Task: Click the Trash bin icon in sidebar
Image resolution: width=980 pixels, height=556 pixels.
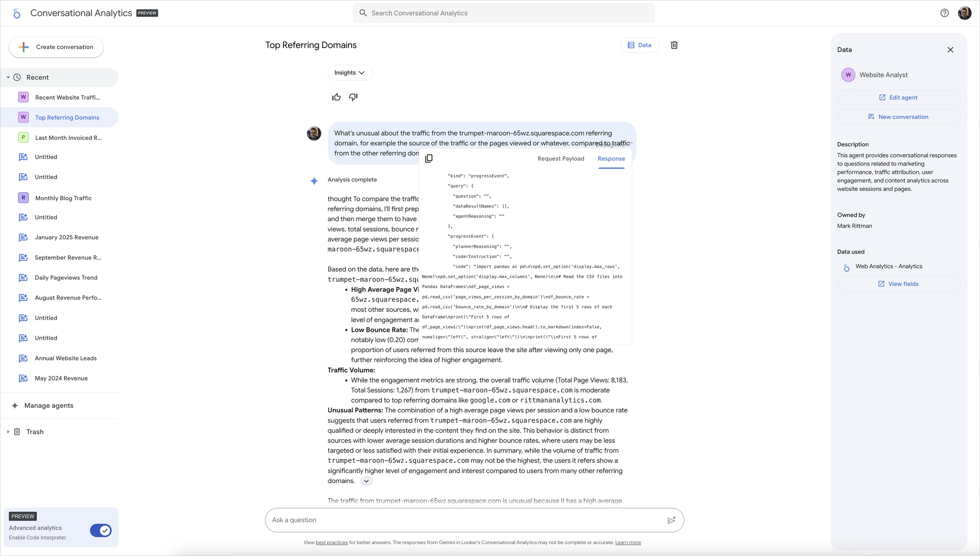Action: (17, 431)
